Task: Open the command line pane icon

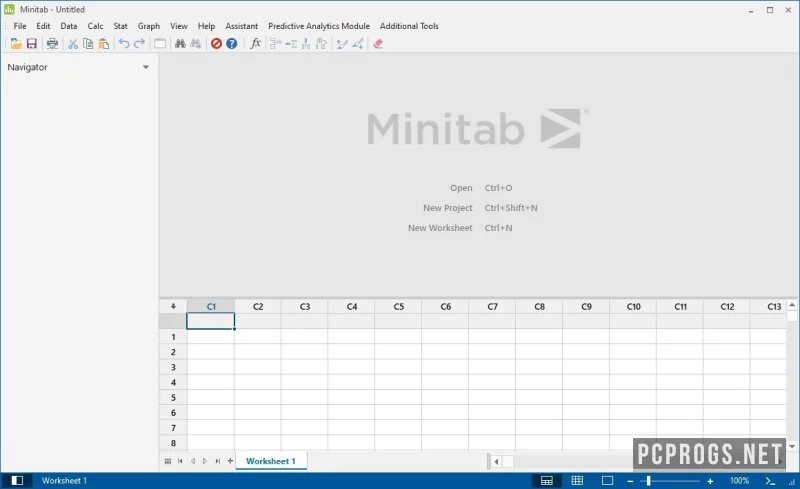Action: pos(770,480)
